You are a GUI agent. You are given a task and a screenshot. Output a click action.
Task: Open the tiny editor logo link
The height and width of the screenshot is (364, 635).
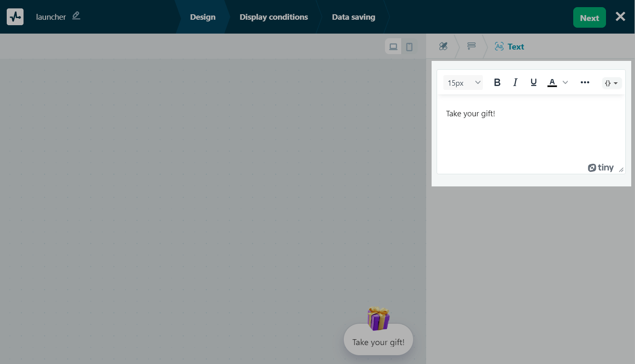coord(601,168)
